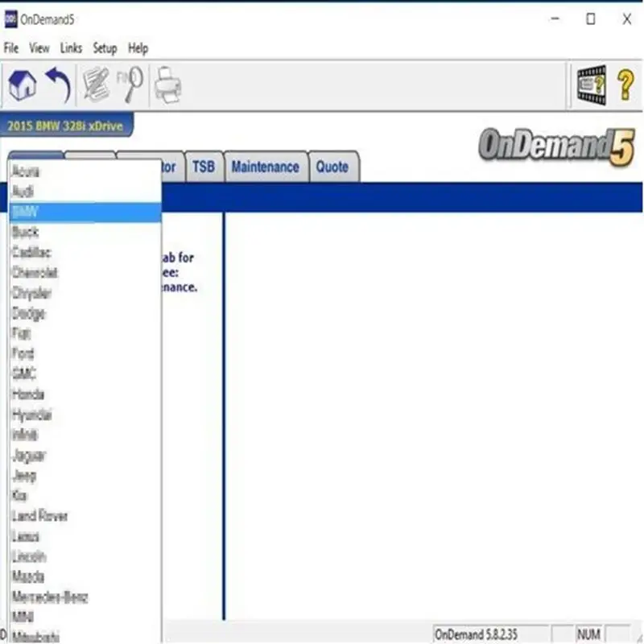Click the Print printer icon

168,85
